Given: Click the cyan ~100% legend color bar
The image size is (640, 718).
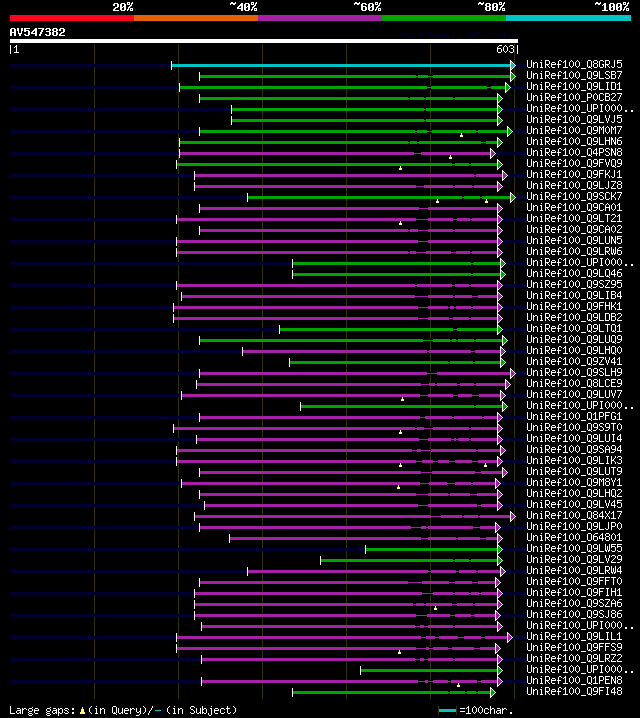Looking at the screenshot, I should point(569,18).
